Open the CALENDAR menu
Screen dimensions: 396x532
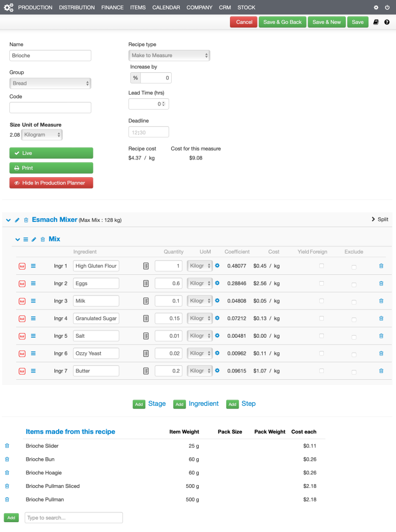pos(166,7)
